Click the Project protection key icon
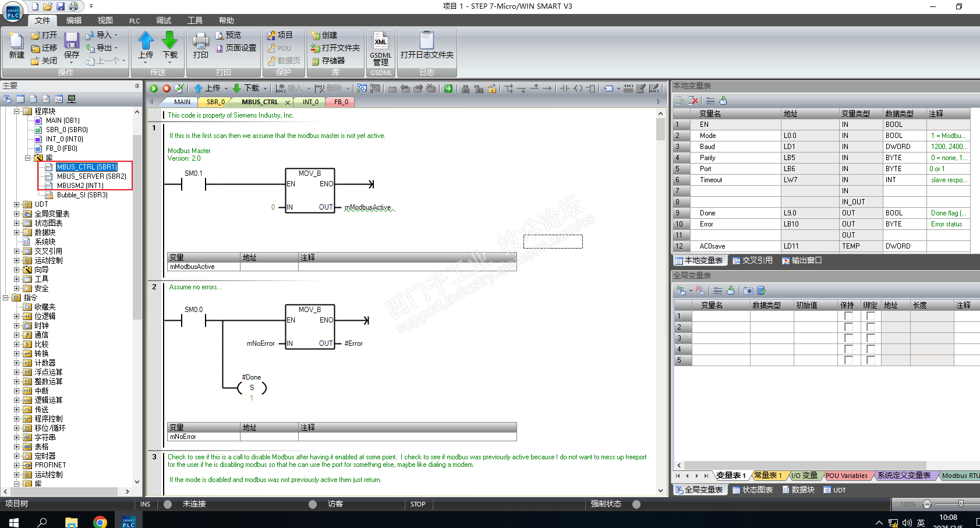Screen dimensions: 980x528 point(271,36)
